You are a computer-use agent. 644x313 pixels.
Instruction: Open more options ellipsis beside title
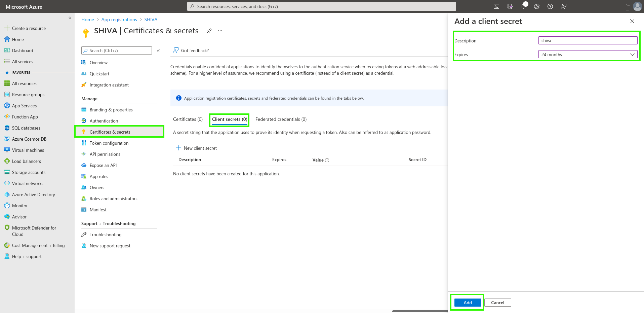[220, 31]
